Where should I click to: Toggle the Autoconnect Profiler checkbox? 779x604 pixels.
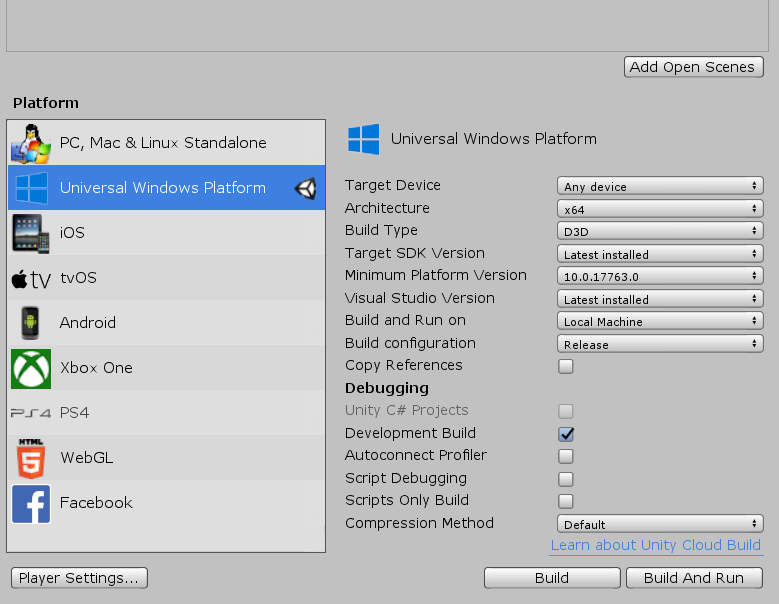566,456
